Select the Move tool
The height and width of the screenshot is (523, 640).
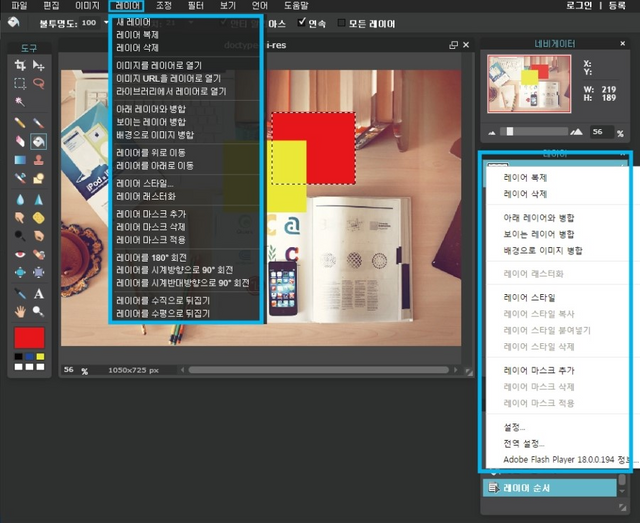point(38,65)
